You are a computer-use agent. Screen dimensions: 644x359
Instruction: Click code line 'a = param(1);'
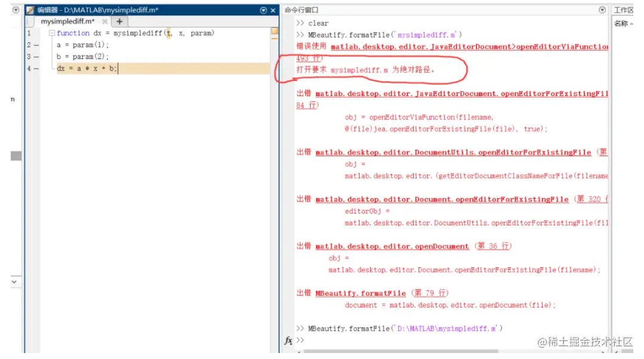tap(82, 45)
